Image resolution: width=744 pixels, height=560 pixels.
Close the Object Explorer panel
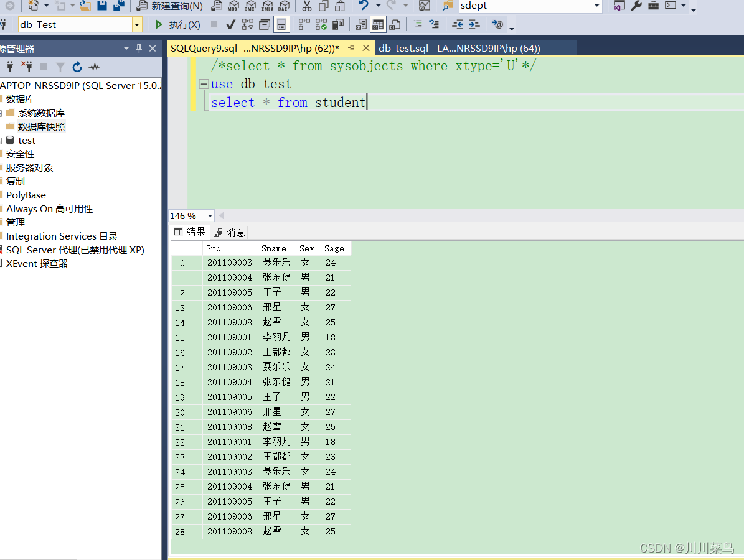(153, 49)
